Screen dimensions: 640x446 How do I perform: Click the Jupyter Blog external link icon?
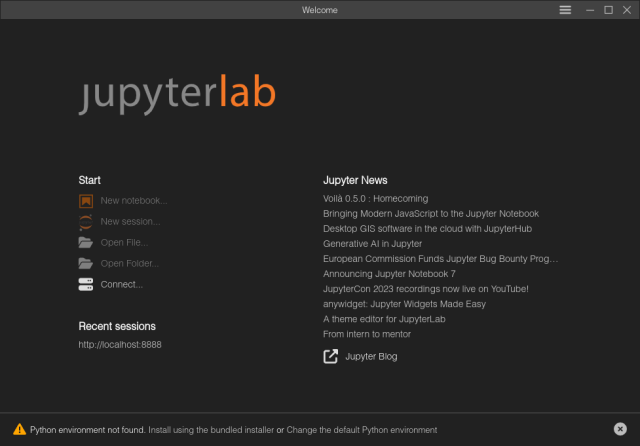pyautogui.click(x=331, y=356)
